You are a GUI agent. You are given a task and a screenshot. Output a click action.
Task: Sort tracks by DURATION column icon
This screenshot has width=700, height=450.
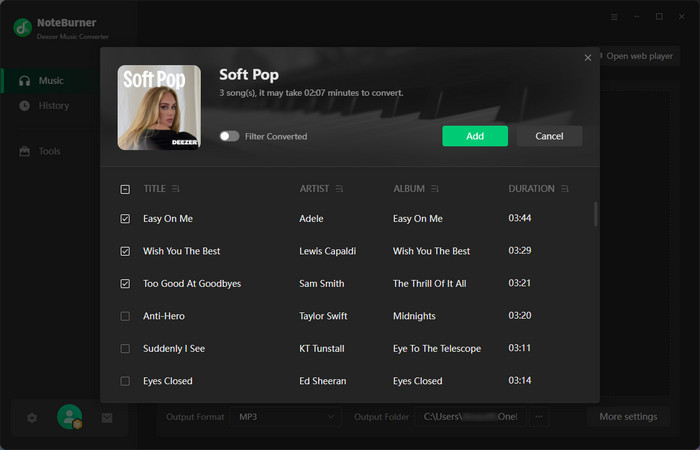565,189
